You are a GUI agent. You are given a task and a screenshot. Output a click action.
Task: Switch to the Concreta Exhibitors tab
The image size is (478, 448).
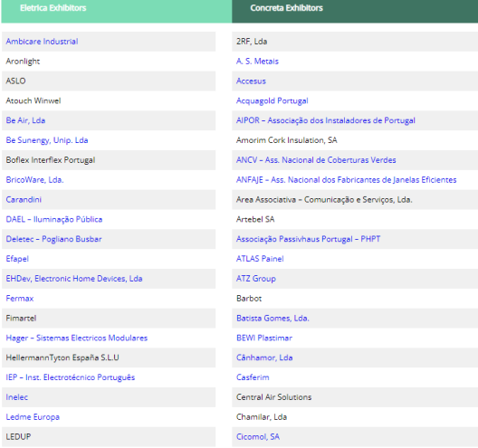coord(355,11)
